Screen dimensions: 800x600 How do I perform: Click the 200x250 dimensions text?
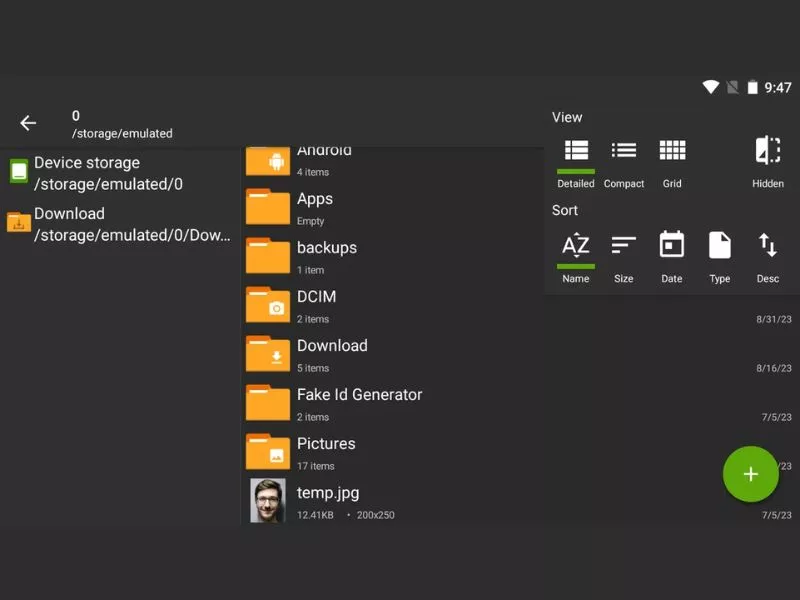pyautogui.click(x=376, y=515)
